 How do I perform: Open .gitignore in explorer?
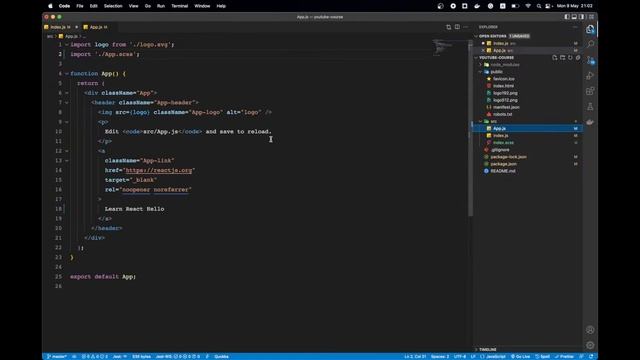pos(500,150)
